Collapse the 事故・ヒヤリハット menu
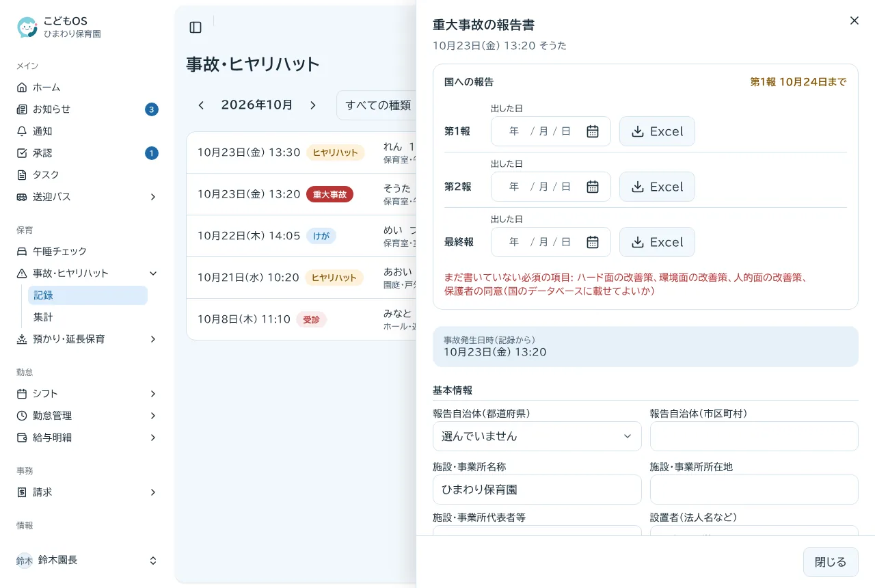The height and width of the screenshot is (588, 875). tap(87, 273)
